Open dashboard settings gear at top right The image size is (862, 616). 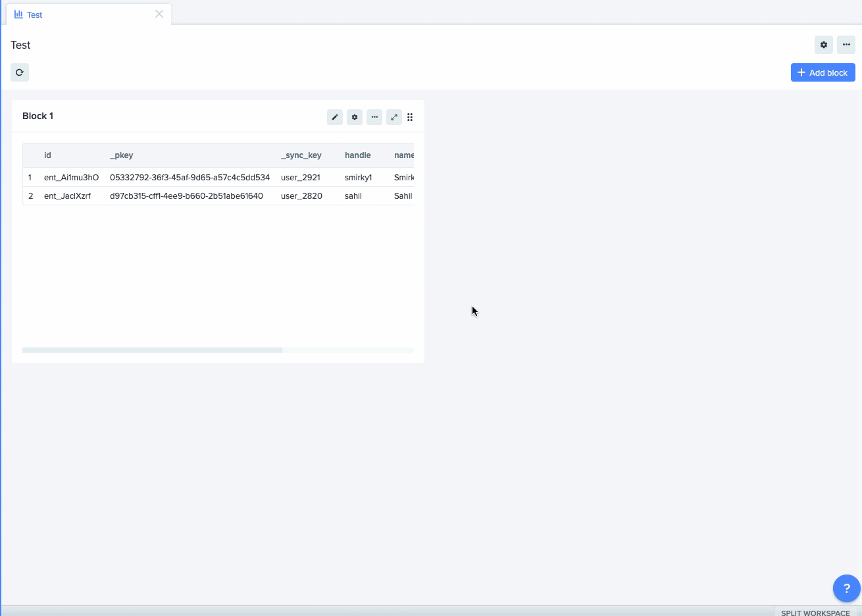pos(824,45)
